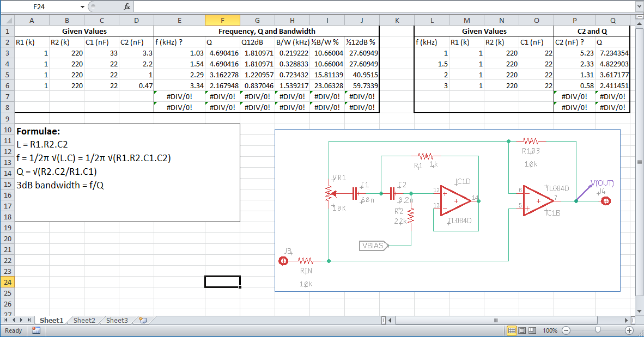Click the vertical scrollbar up arrow
Image resolution: width=644 pixels, height=337 pixels.
pyautogui.click(x=639, y=25)
